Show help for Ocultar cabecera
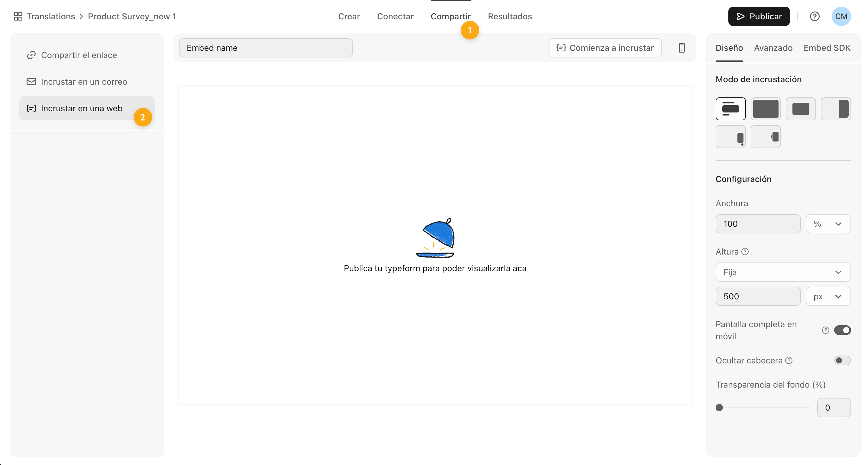Image resolution: width=868 pixels, height=465 pixels. coord(789,360)
